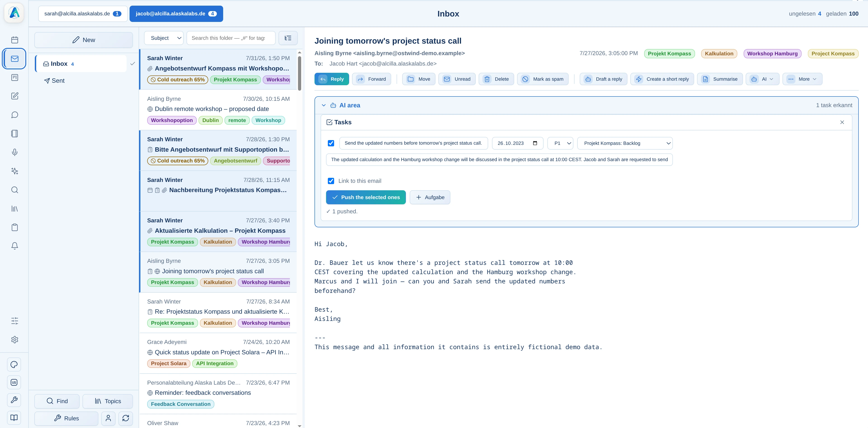Open 'Quick status update on Project Solara' email
The width and height of the screenshot is (868, 428).
pyautogui.click(x=218, y=353)
